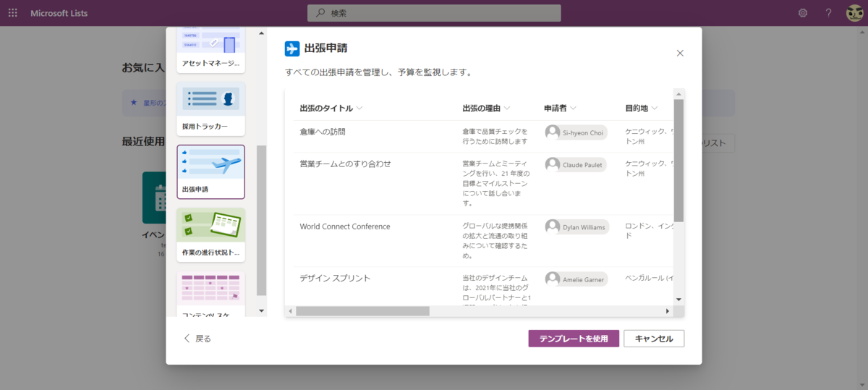The image size is (868, 390).
Task: Click the デザイン スプリント row title
Action: [x=335, y=278]
